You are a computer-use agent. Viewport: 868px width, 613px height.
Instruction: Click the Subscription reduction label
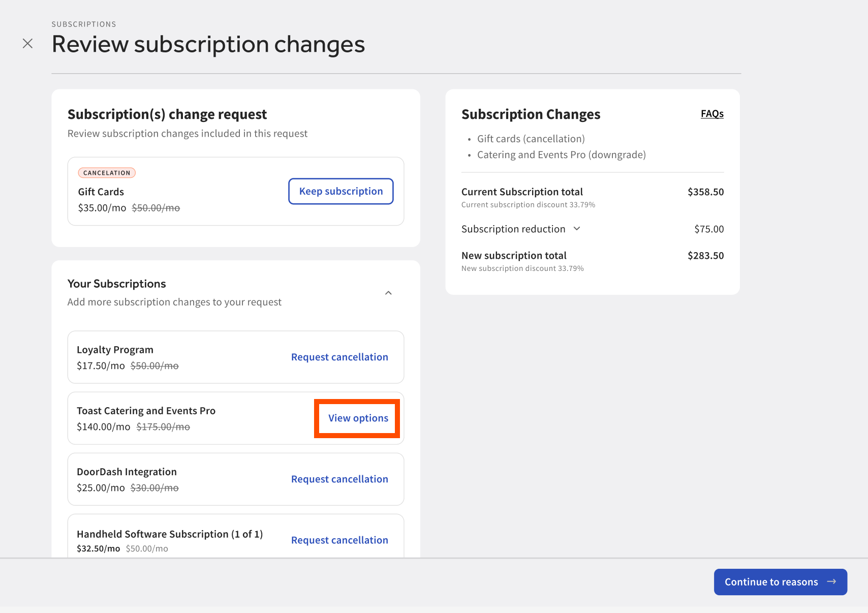pos(513,229)
